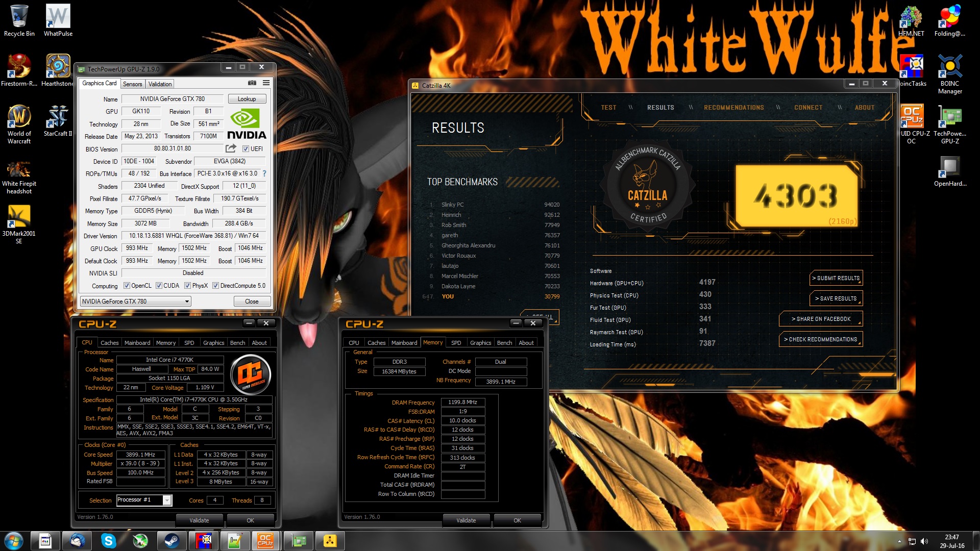
Task: Toggle the OpenCL checkbox
Action: [x=127, y=286]
